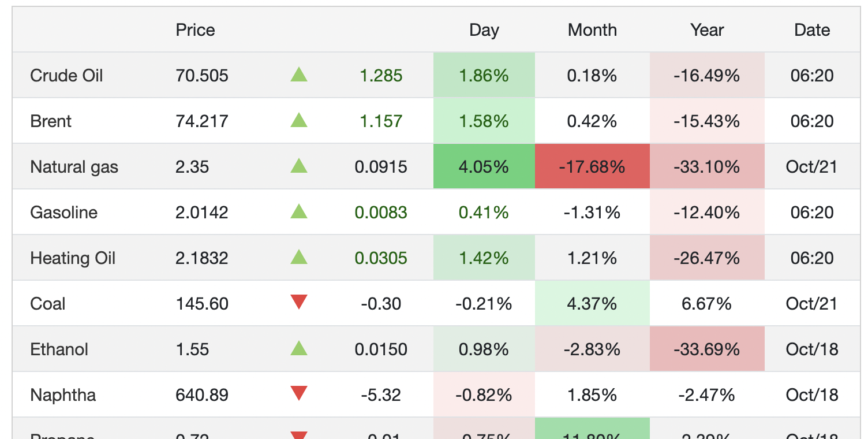Click Naphtha's red down arrow
Image resolution: width=868 pixels, height=439 pixels.
pos(299,394)
